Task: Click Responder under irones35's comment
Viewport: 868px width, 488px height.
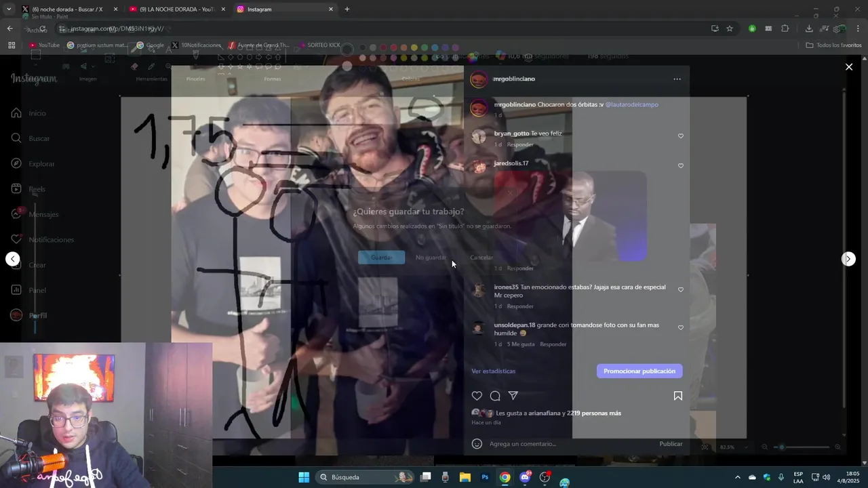Action: coord(520,306)
